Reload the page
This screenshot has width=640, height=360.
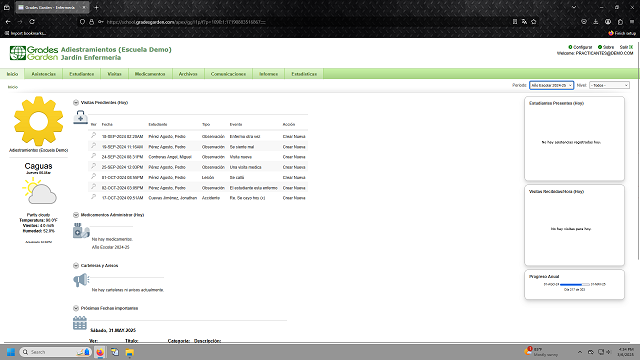pyautogui.click(x=32, y=22)
